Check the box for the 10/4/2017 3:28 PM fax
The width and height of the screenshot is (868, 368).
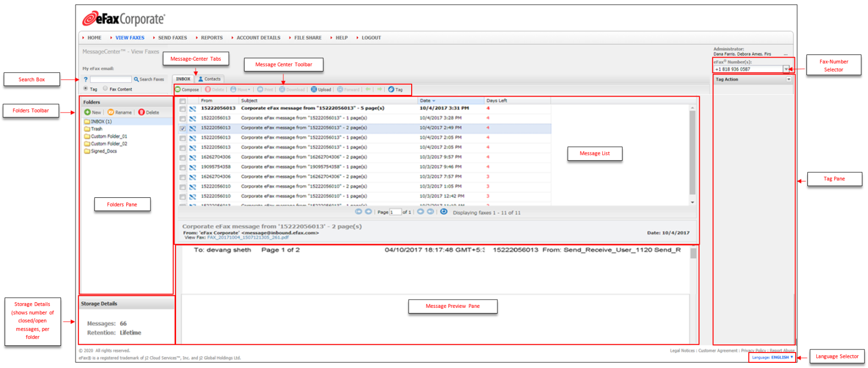182,119
